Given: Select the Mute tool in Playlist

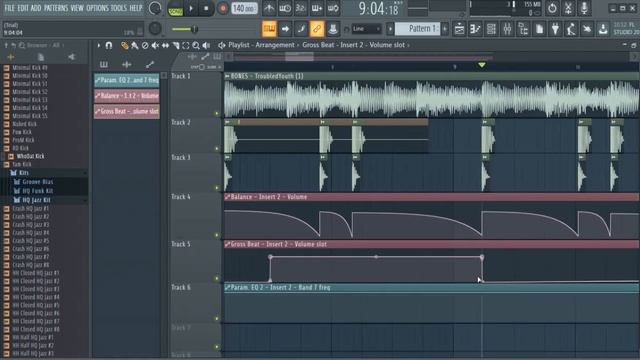Looking at the screenshot, I should tap(155, 45).
